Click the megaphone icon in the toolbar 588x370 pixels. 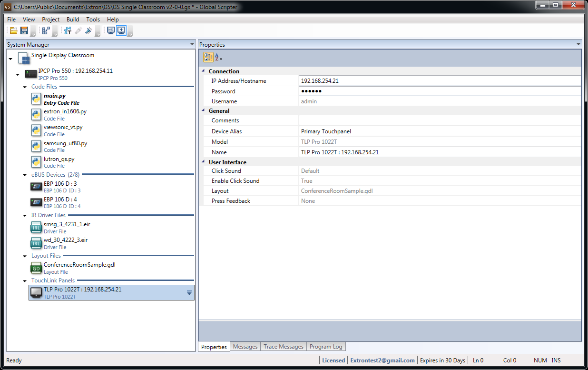pyautogui.click(x=88, y=31)
